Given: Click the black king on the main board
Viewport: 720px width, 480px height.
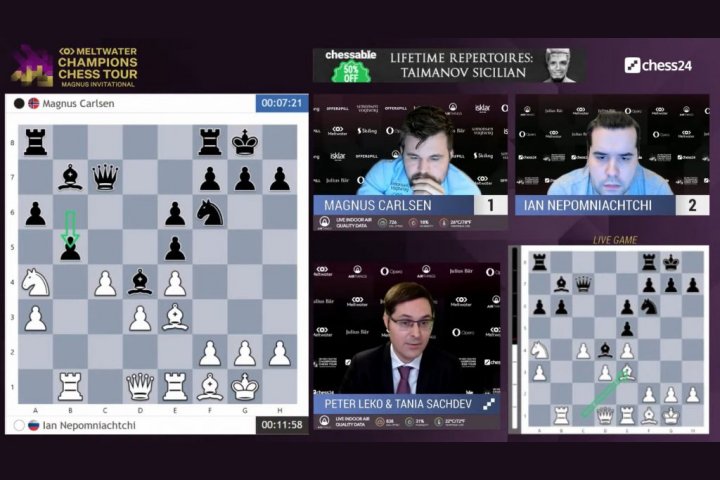Looking at the screenshot, I should coord(244,142).
